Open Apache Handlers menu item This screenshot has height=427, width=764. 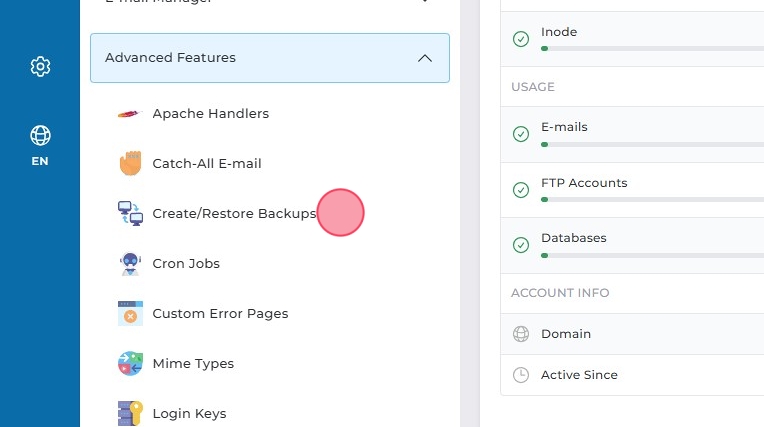tap(210, 114)
